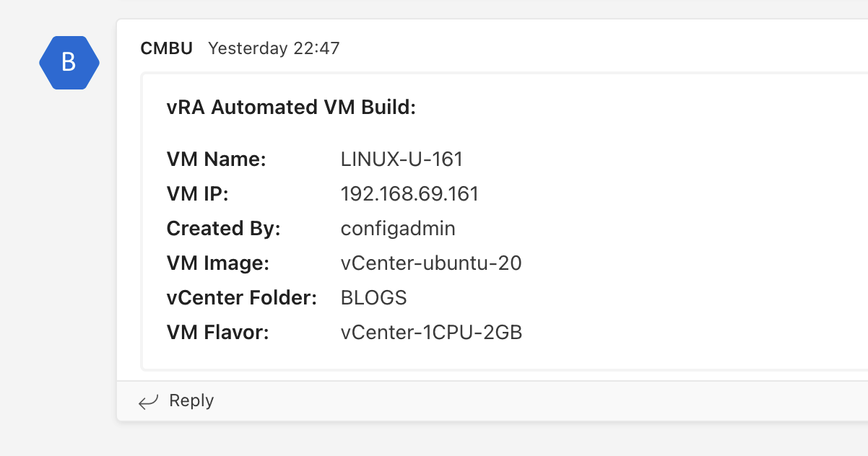The image size is (868, 456).
Task: Click the blue hexagon CMBU bot avatar
Action: [69, 63]
